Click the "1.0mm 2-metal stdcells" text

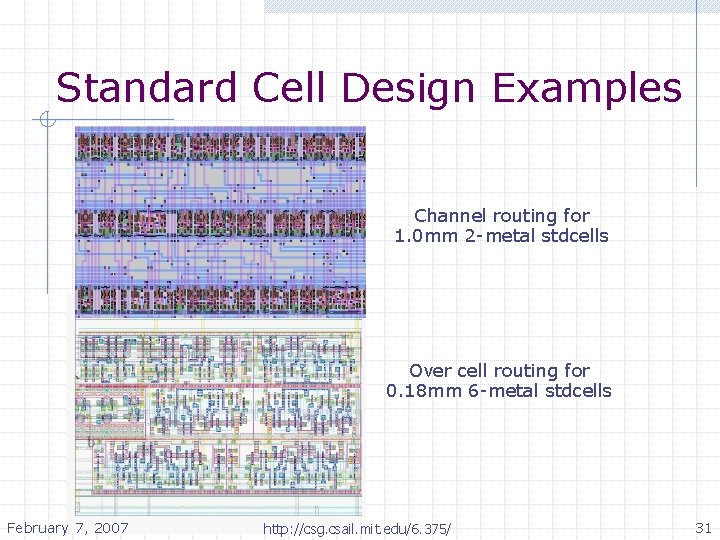click(x=501, y=236)
